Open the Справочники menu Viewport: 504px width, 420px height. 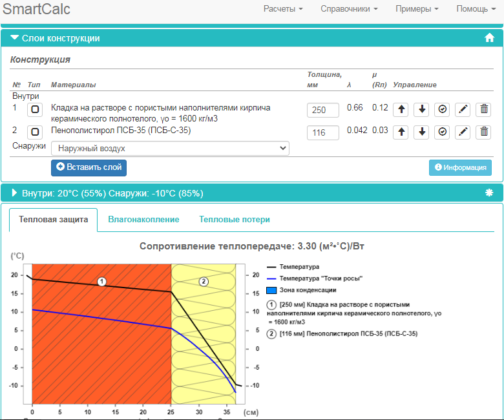pos(349,8)
